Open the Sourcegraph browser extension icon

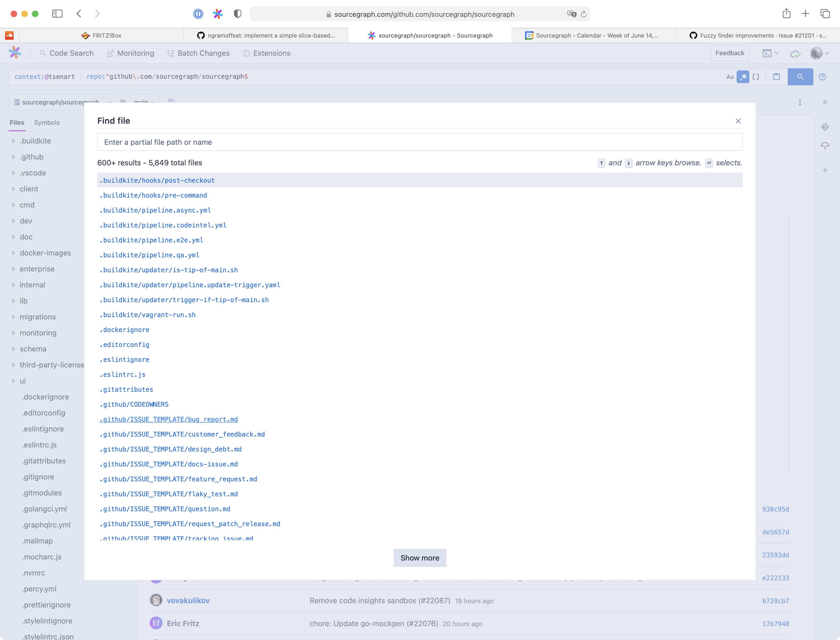[x=218, y=14]
